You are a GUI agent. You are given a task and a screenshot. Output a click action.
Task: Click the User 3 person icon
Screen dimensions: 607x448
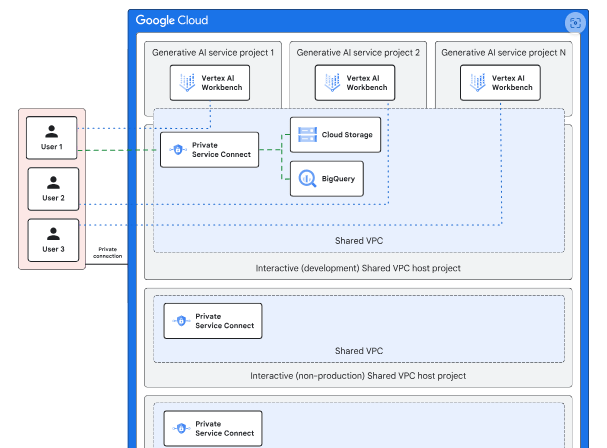pos(52,234)
